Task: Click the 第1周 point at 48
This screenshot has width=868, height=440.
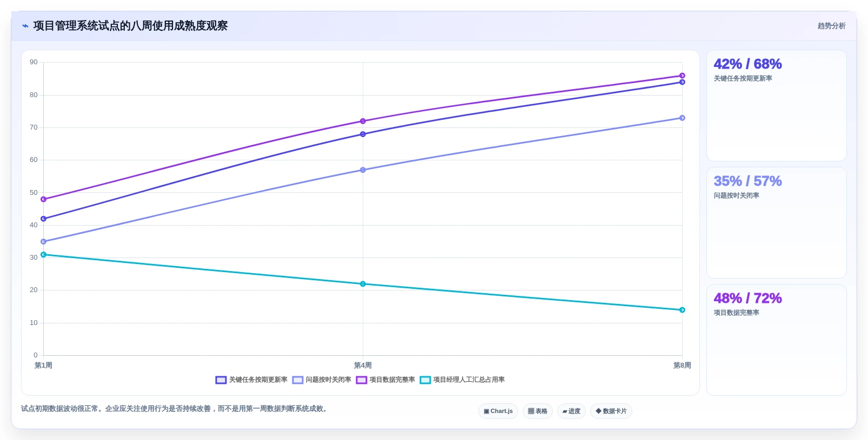Action: 44,199
